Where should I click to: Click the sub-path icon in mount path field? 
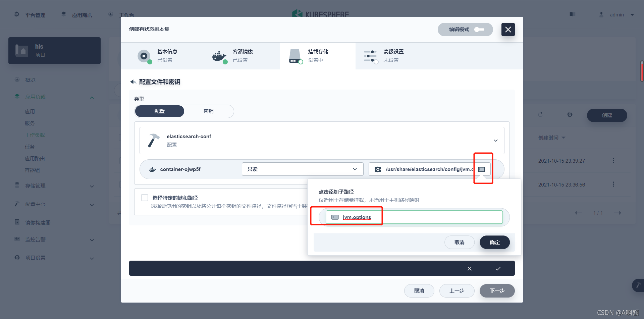click(x=482, y=169)
